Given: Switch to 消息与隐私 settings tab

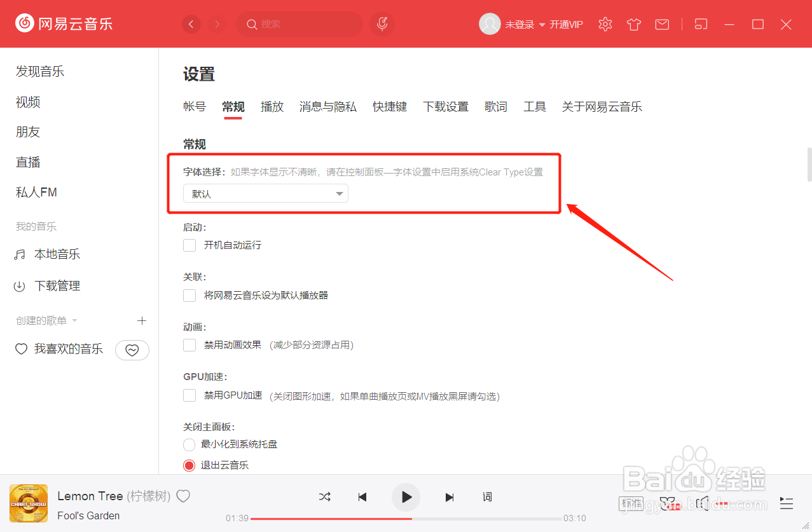Looking at the screenshot, I should pyautogui.click(x=328, y=107).
